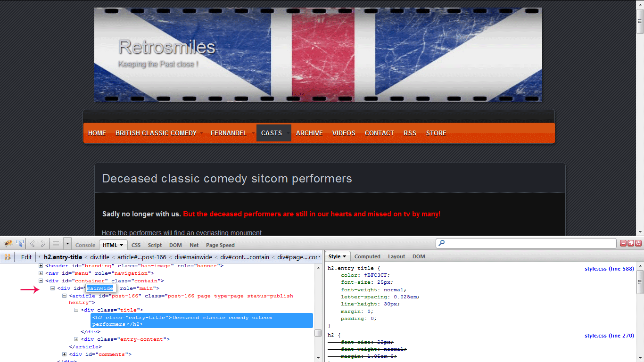Click the HTML panel vertical scrollbar thumb

318,333
